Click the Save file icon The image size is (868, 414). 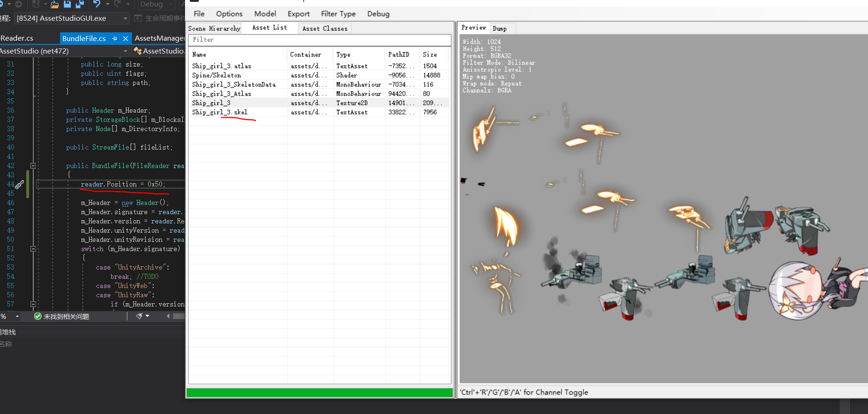(x=67, y=4)
